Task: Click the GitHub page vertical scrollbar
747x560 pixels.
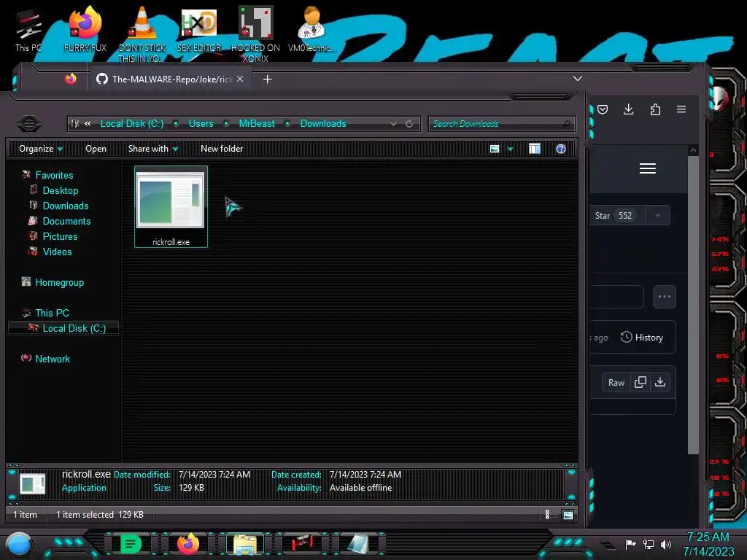Action: click(x=693, y=305)
